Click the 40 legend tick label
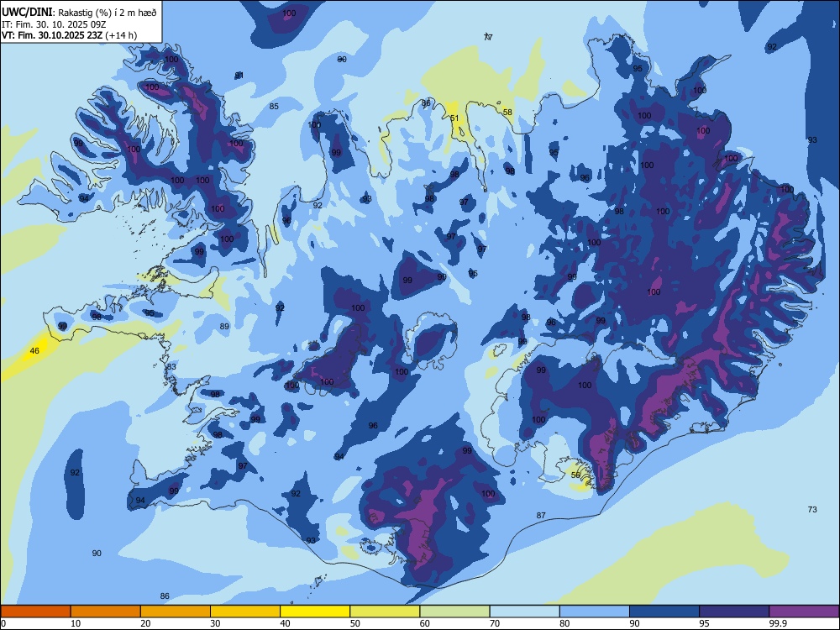This screenshot has width=840, height=630. click(x=285, y=623)
